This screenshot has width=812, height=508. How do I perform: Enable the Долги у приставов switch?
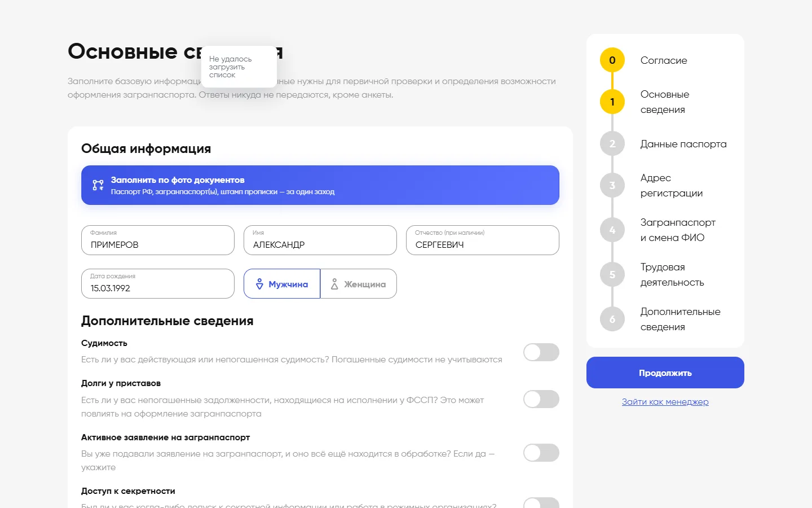[541, 399]
